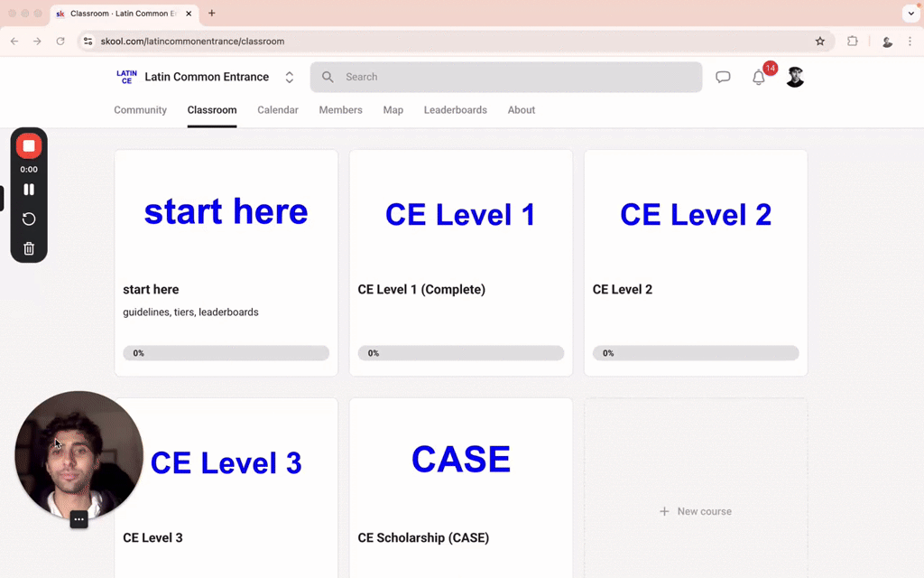The height and width of the screenshot is (578, 924).
Task: Open Chrome profile icon in toolbar
Action: [x=887, y=42]
